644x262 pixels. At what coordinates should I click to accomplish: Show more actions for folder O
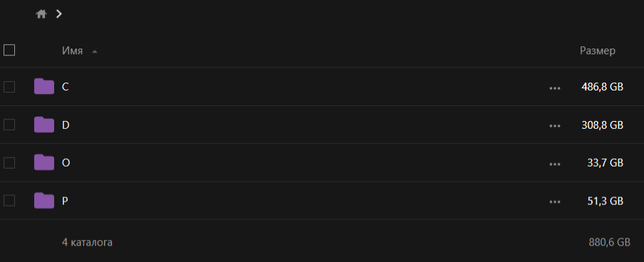pos(554,164)
